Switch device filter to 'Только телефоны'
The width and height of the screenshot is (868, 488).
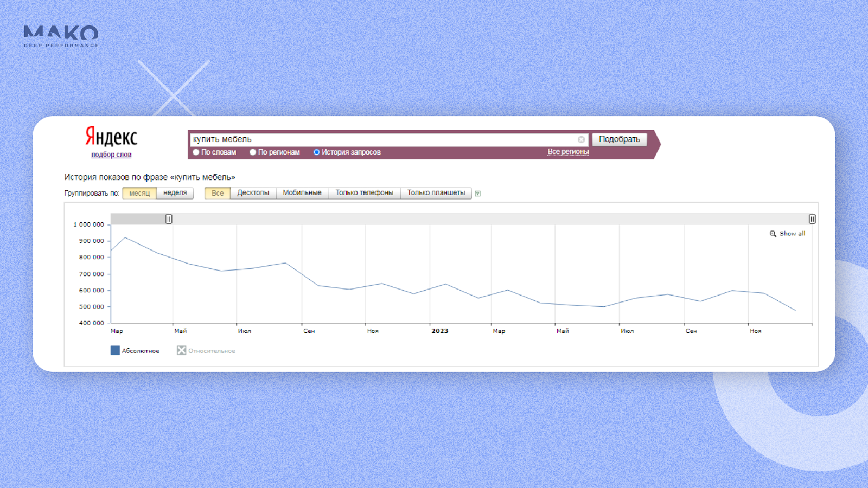(x=365, y=193)
